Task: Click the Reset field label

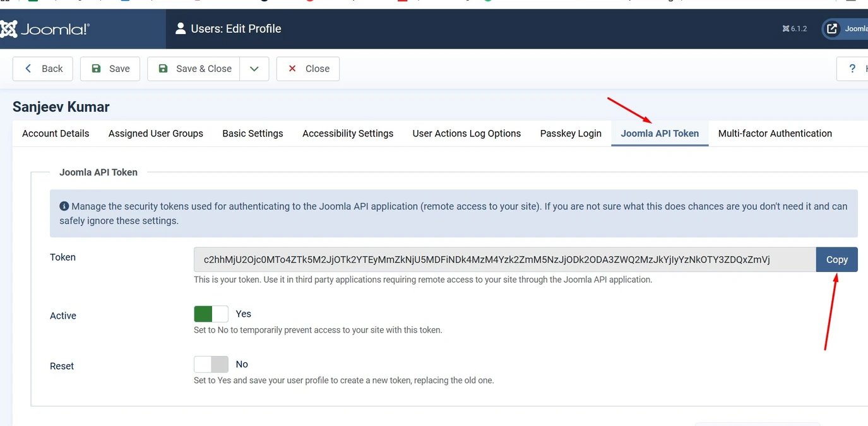Action: pyautogui.click(x=62, y=366)
